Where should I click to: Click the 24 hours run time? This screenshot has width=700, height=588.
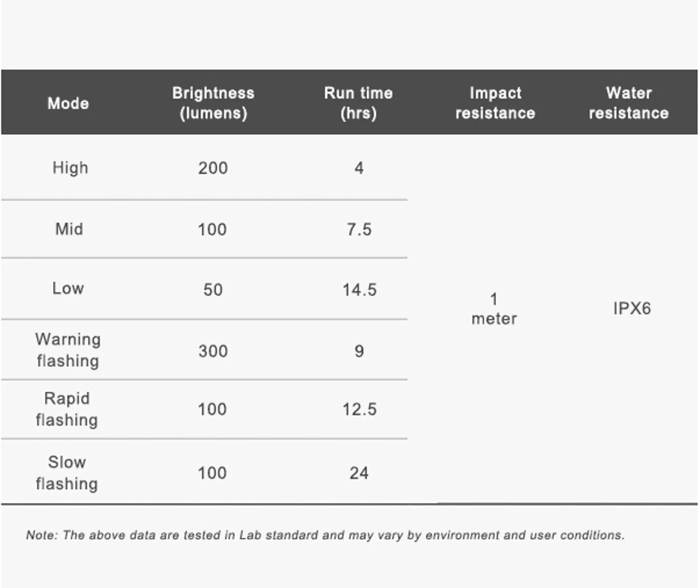(x=359, y=473)
